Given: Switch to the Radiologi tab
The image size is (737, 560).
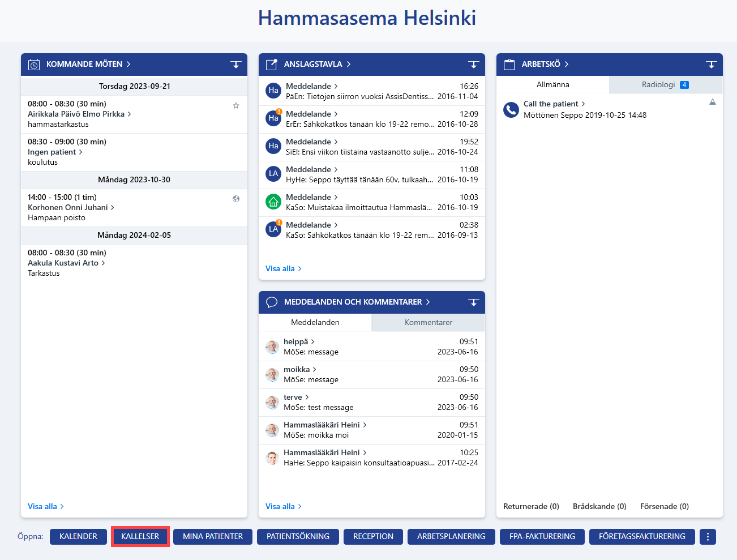Looking at the screenshot, I should (666, 85).
